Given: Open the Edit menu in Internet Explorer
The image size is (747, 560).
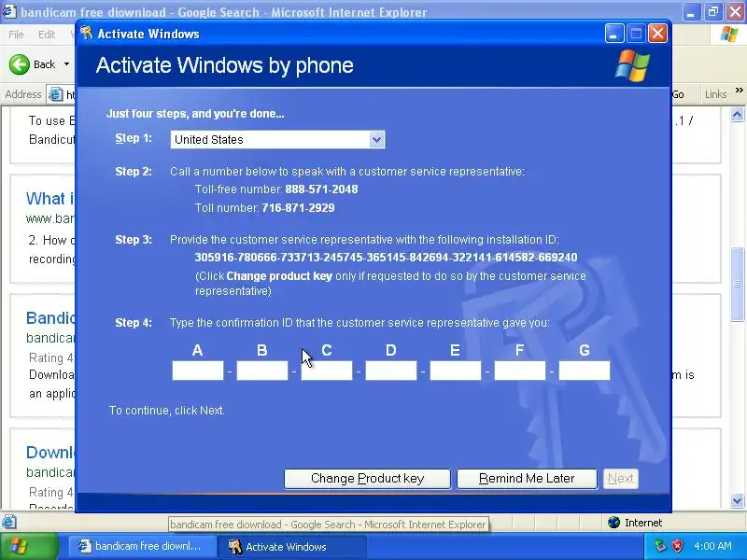Looking at the screenshot, I should click(47, 35).
